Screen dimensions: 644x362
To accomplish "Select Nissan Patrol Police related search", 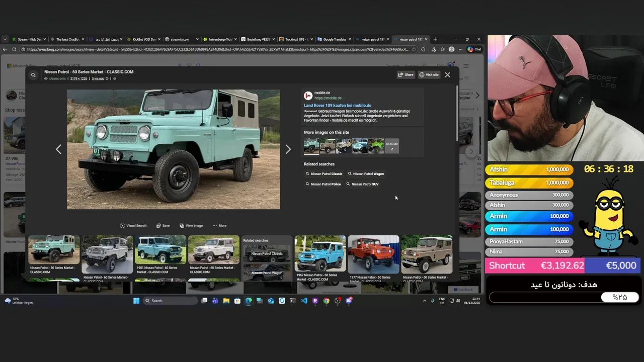I will point(323,184).
